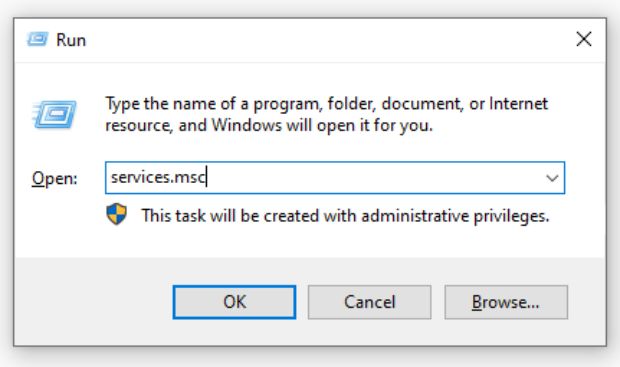Click the small Run icon in title bar
The width and height of the screenshot is (620, 367).
pos(38,39)
